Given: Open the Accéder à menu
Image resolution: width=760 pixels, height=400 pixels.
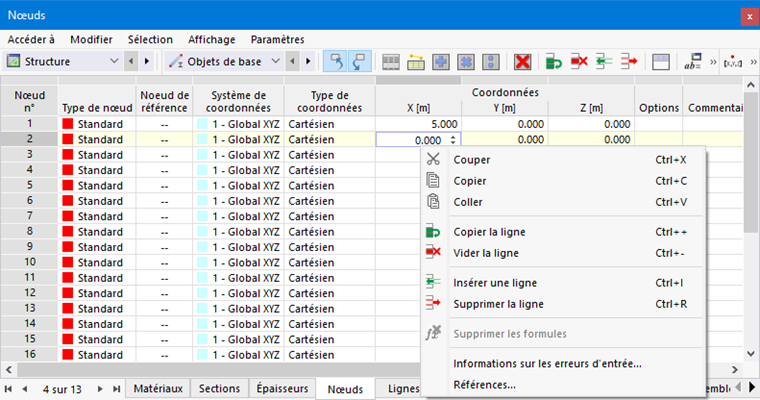Looking at the screenshot, I should tap(31, 39).
